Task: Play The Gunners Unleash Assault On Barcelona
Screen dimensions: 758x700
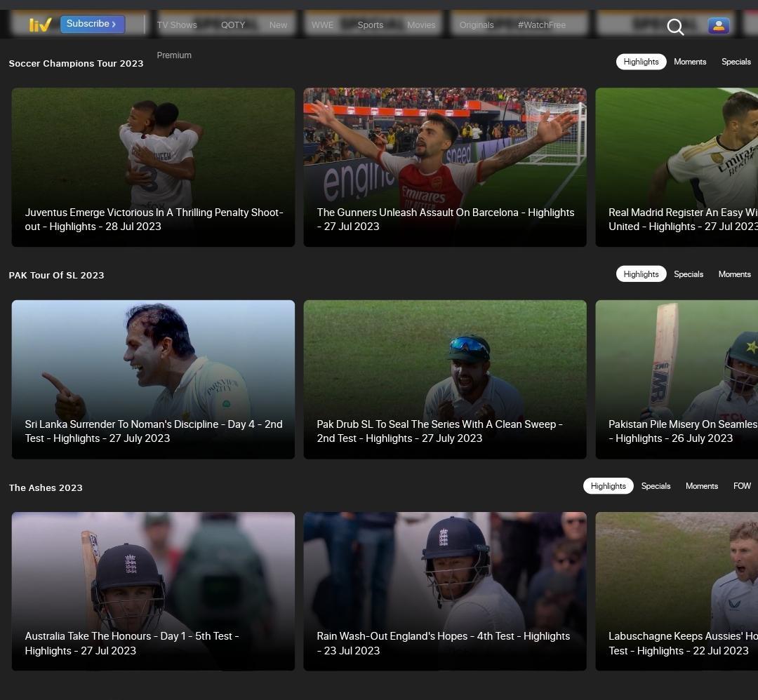Action: tap(445, 167)
